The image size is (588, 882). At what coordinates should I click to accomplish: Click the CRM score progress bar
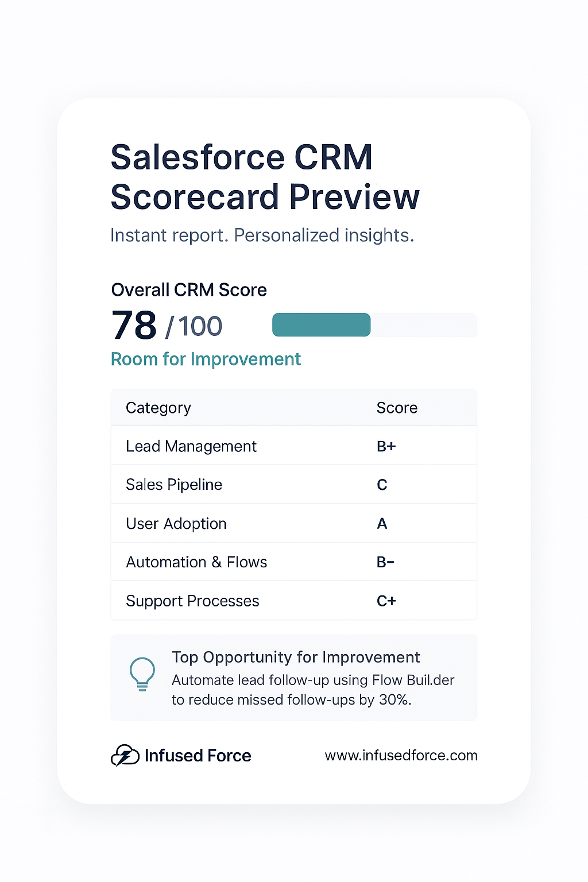[x=374, y=325]
